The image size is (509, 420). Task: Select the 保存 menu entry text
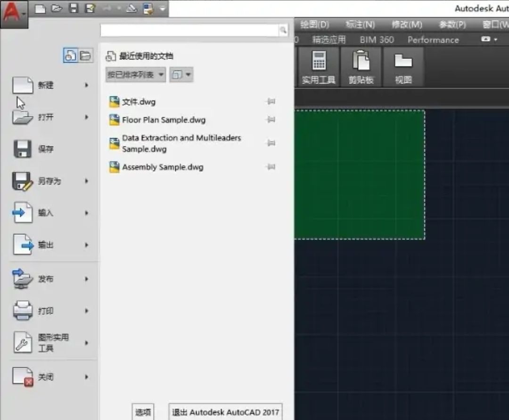[45, 149]
